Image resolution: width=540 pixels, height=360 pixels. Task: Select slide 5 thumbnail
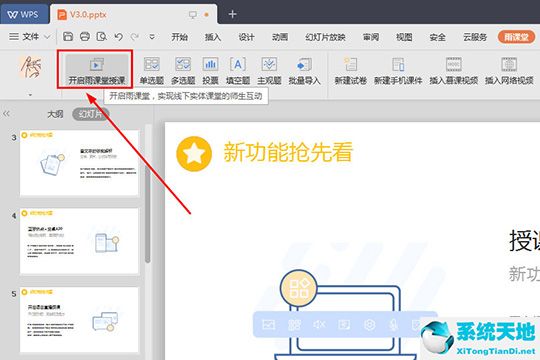coord(79,320)
